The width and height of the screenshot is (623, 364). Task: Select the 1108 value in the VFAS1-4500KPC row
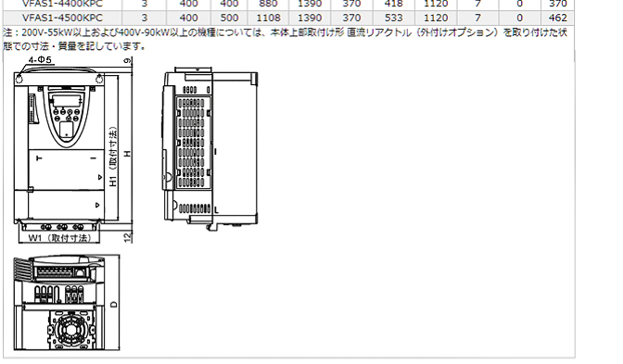tap(268, 18)
